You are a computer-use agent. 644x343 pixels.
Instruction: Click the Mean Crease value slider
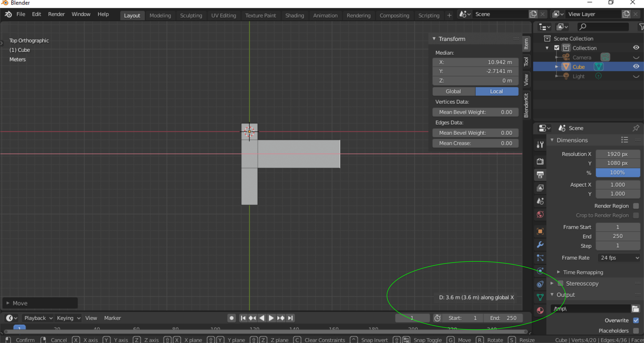[x=476, y=143]
